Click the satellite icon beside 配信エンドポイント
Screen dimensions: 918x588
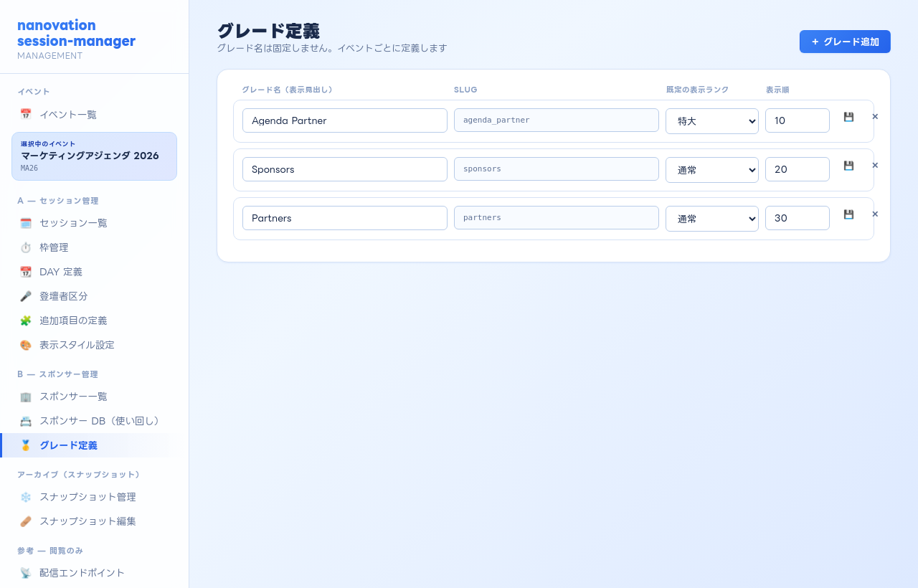tap(26, 573)
